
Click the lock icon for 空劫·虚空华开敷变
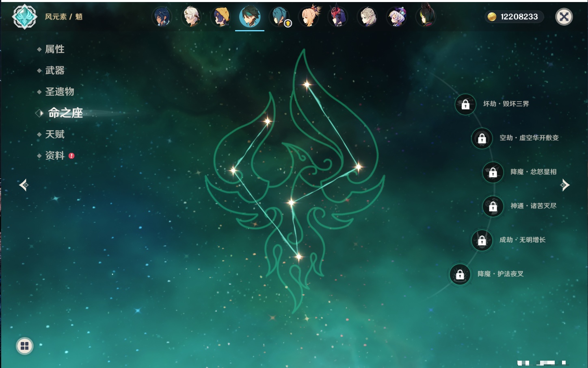[482, 139]
